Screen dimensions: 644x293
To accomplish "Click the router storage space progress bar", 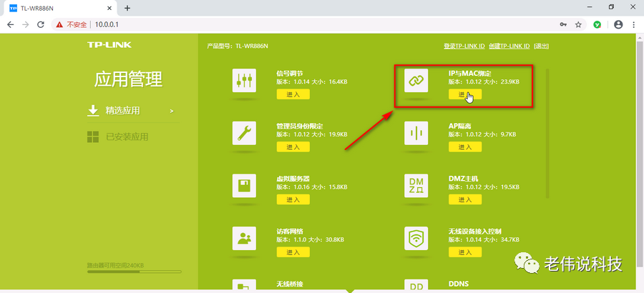I will pos(135,272).
